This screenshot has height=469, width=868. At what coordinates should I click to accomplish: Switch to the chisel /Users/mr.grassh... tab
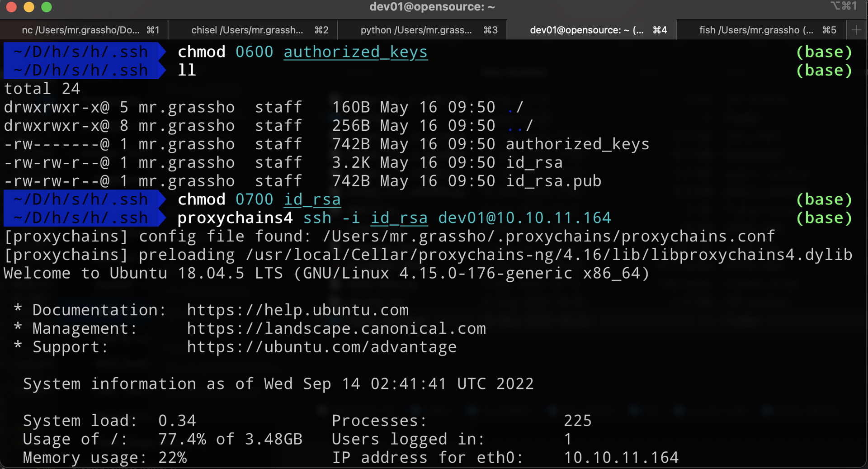pos(253,30)
